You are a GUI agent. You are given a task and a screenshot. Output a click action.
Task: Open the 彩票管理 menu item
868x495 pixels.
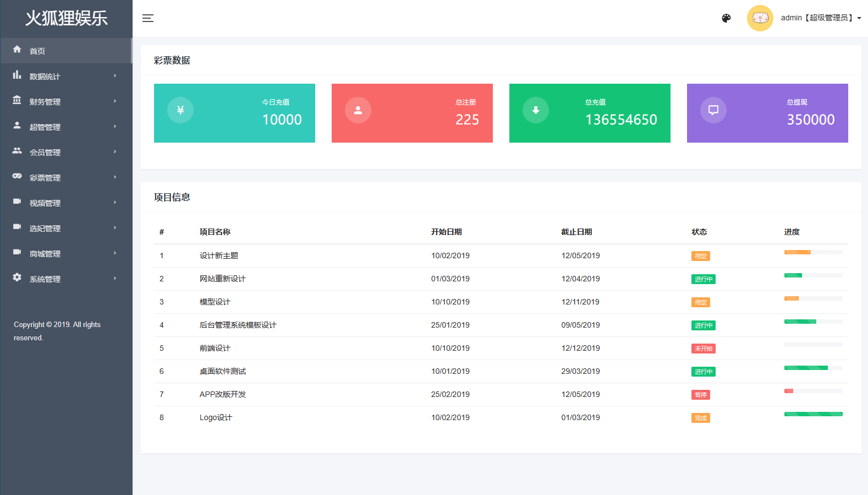pyautogui.click(x=66, y=177)
